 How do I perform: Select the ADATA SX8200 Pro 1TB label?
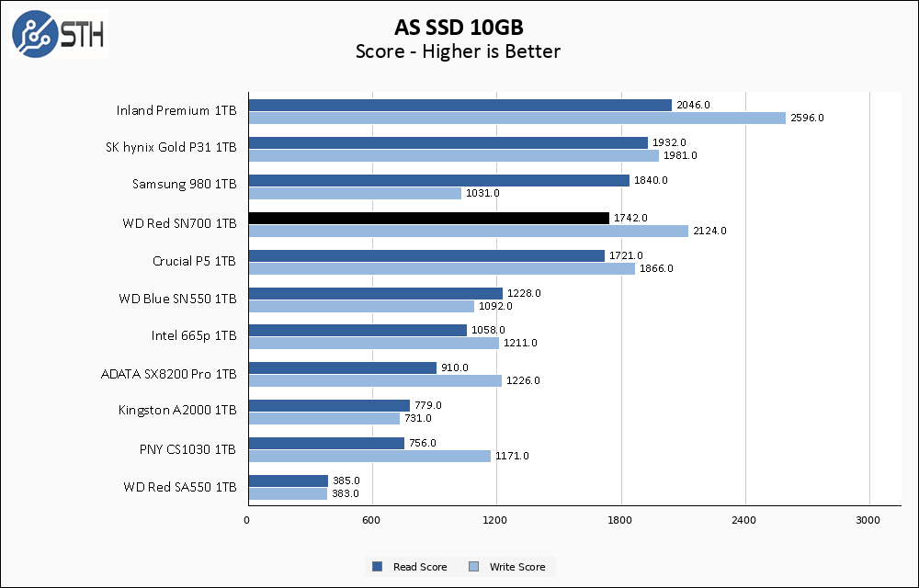click(169, 374)
